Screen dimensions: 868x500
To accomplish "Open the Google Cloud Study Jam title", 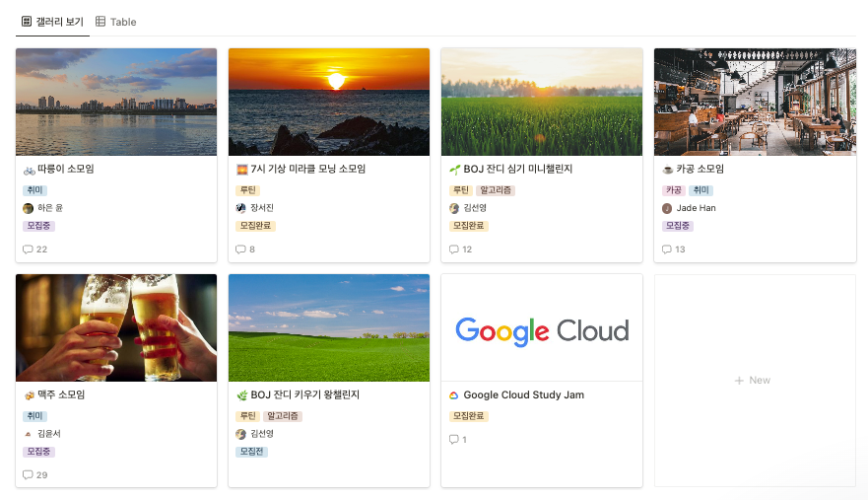I will point(524,394).
